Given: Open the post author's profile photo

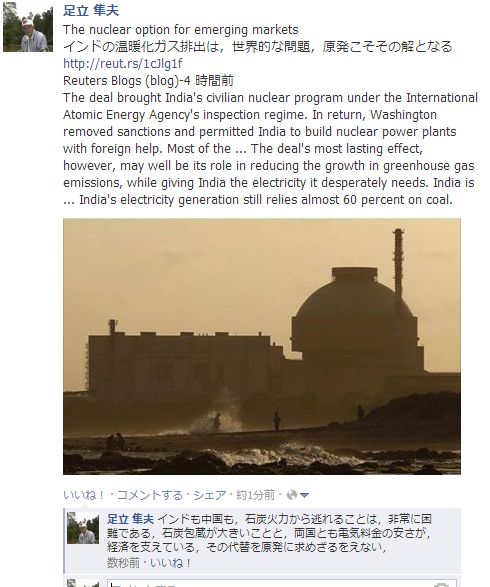Looking at the screenshot, I should coord(27,26).
